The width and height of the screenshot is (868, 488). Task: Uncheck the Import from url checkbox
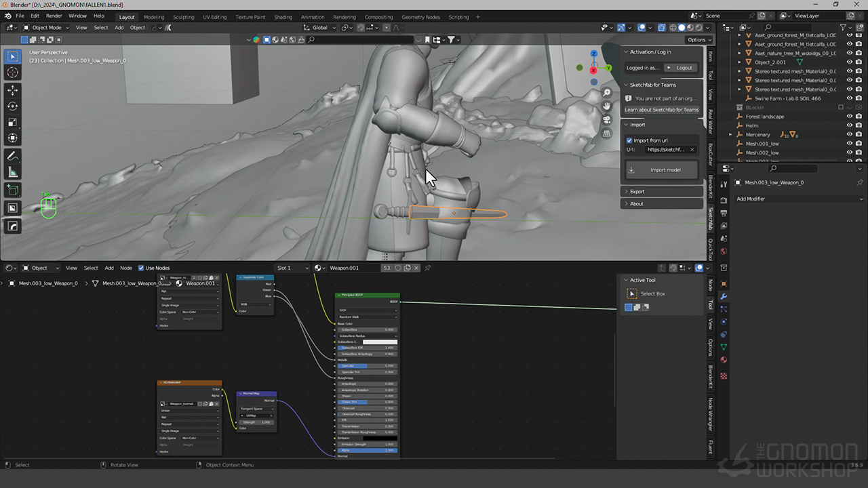click(629, 140)
